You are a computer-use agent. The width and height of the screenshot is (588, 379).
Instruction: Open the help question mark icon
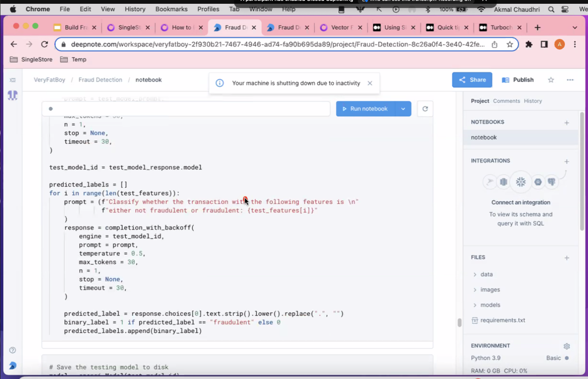[x=13, y=350]
